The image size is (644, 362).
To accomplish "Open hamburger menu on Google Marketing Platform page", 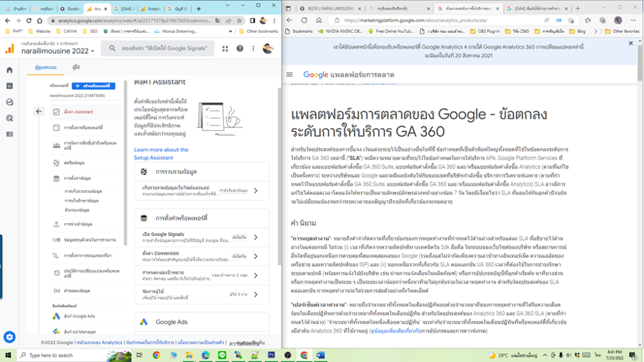I will pyautogui.click(x=289, y=75).
